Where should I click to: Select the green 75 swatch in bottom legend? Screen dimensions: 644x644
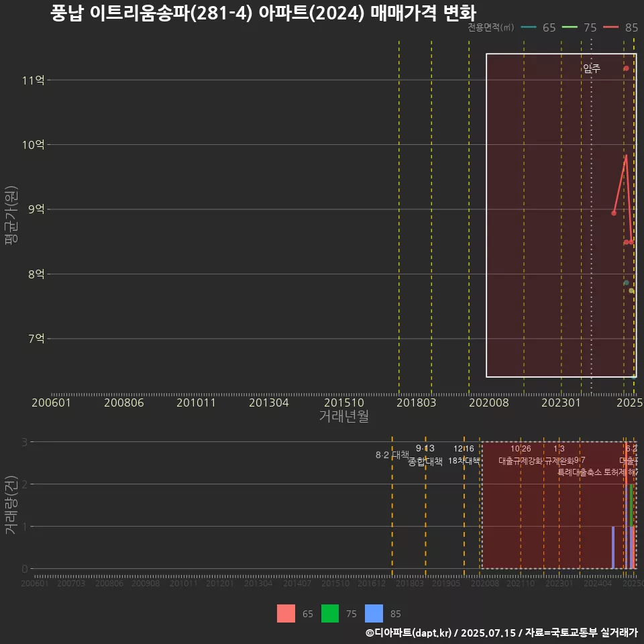point(330,614)
